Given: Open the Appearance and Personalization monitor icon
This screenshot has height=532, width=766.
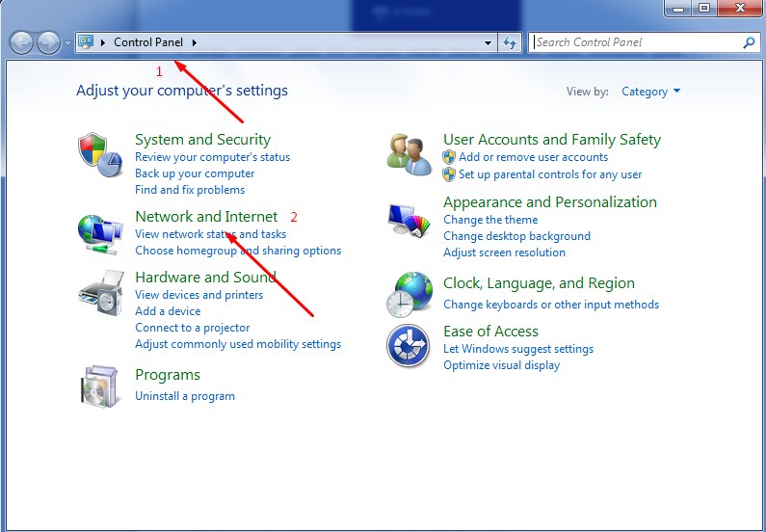Looking at the screenshot, I should coord(409,221).
